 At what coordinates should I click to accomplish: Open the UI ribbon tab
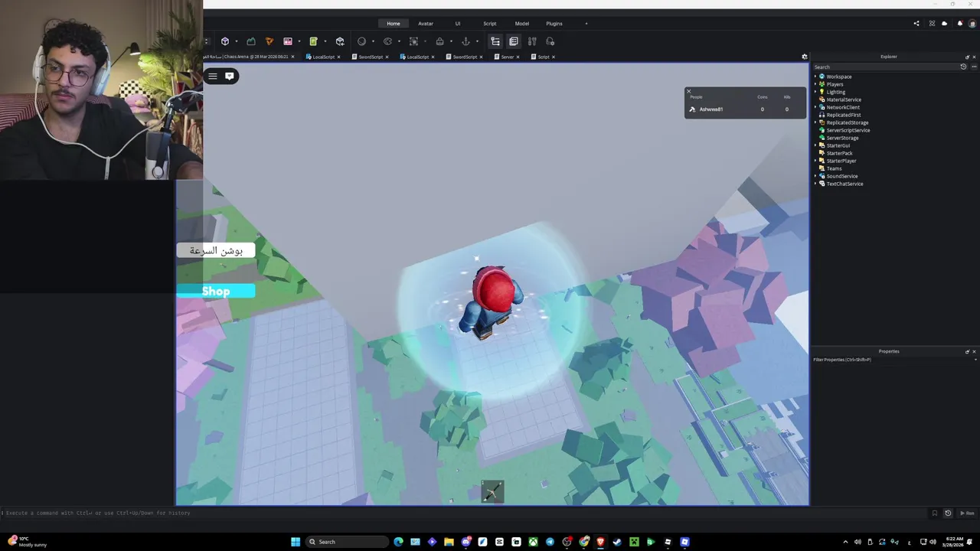[x=458, y=24]
